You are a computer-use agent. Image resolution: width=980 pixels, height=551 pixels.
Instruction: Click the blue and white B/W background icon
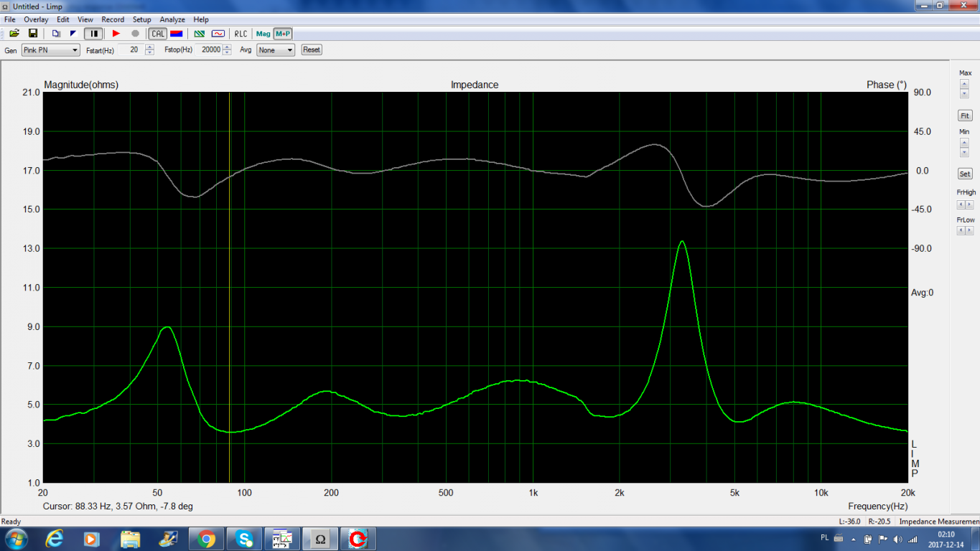point(73,34)
